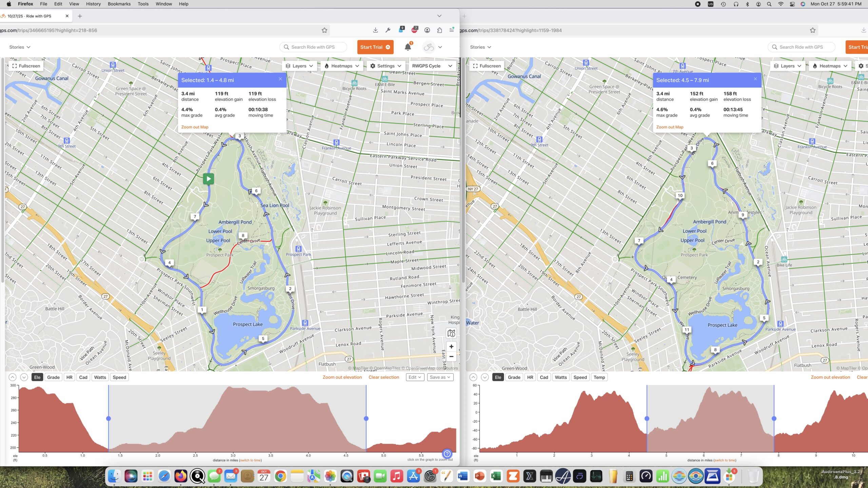Open the Layers dropdown on right map
Viewport: 868px width, 488px height.
[x=788, y=66]
